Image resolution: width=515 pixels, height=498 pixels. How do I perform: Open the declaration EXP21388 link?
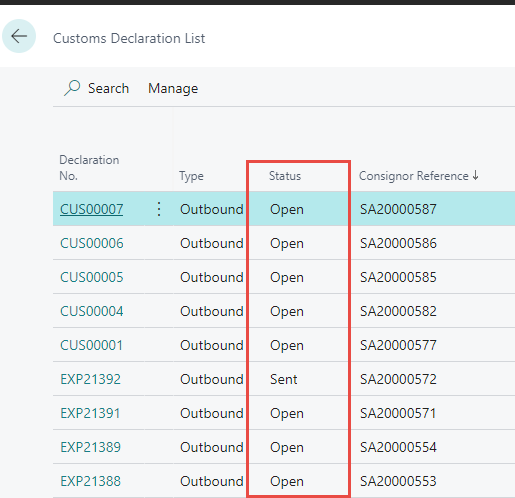click(x=90, y=481)
